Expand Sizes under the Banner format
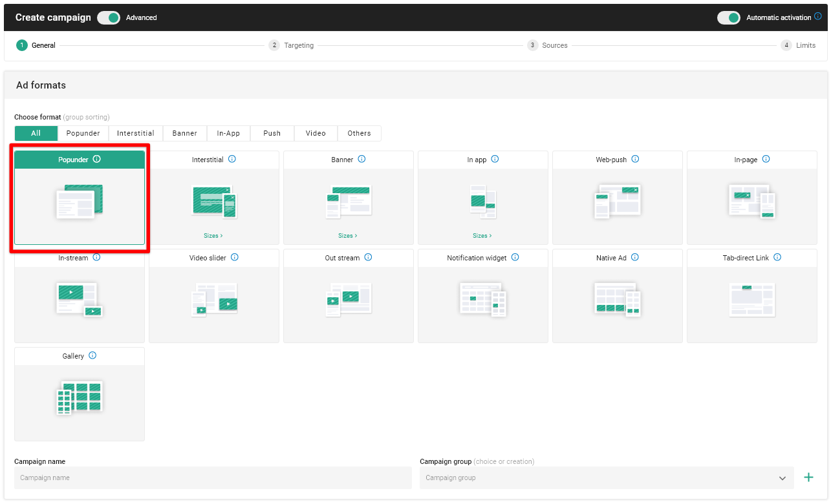The image size is (831, 504). click(347, 236)
